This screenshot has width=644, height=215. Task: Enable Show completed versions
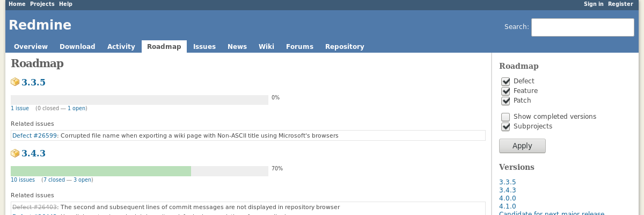point(506,117)
